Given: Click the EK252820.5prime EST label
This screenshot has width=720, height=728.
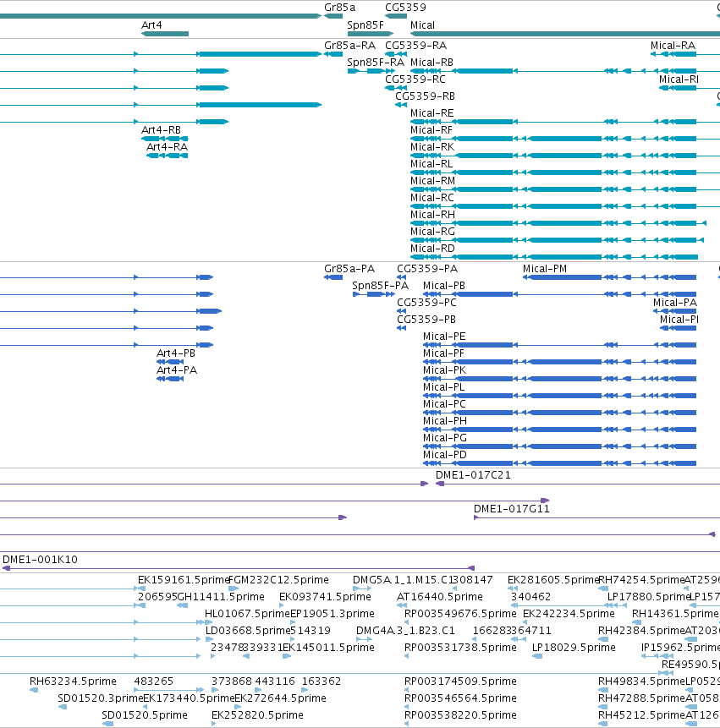Looking at the screenshot, I should coord(258,715).
